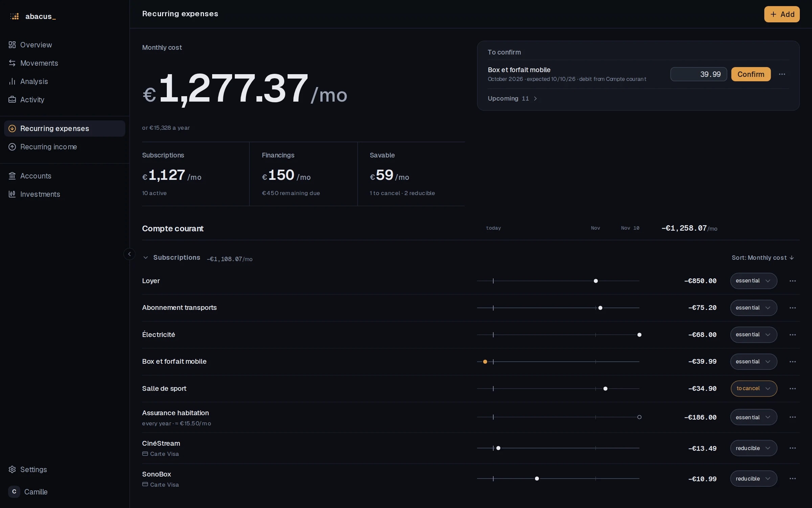The image size is (812, 508).
Task: Expand the Upcoming 11 list
Action: 512,99
